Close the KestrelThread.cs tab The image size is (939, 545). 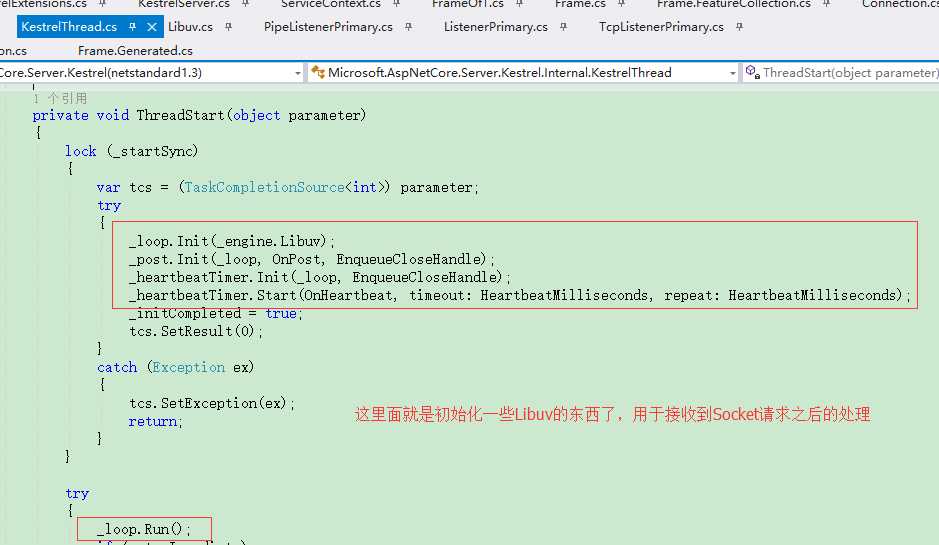point(152,27)
